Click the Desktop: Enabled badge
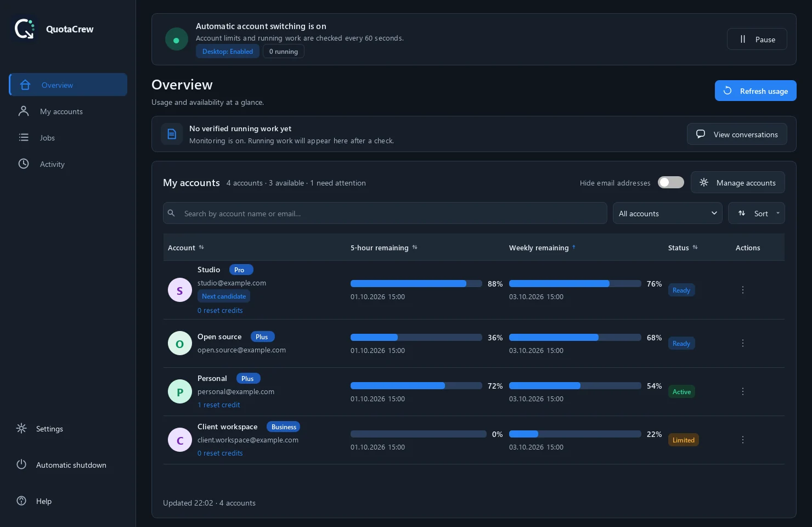 228,52
